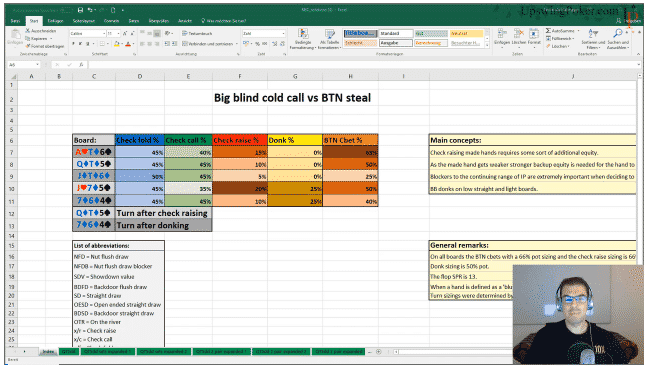Click the Save icon in the title bar
The height and width of the screenshot is (369, 646).
[x=81, y=10]
